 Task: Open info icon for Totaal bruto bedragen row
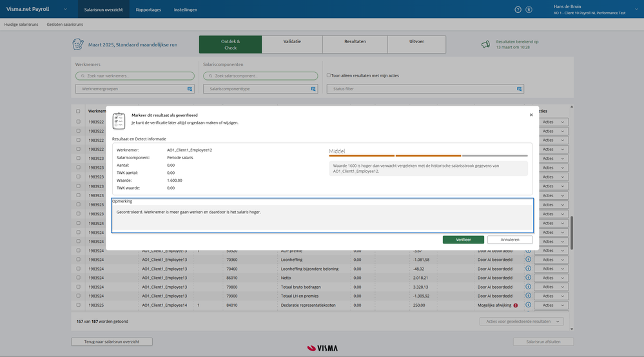pyautogui.click(x=528, y=286)
